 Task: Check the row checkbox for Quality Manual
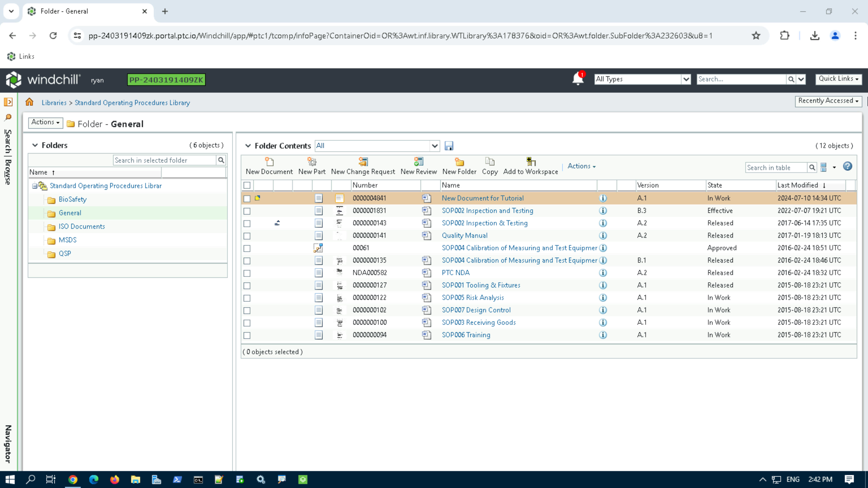247,235
